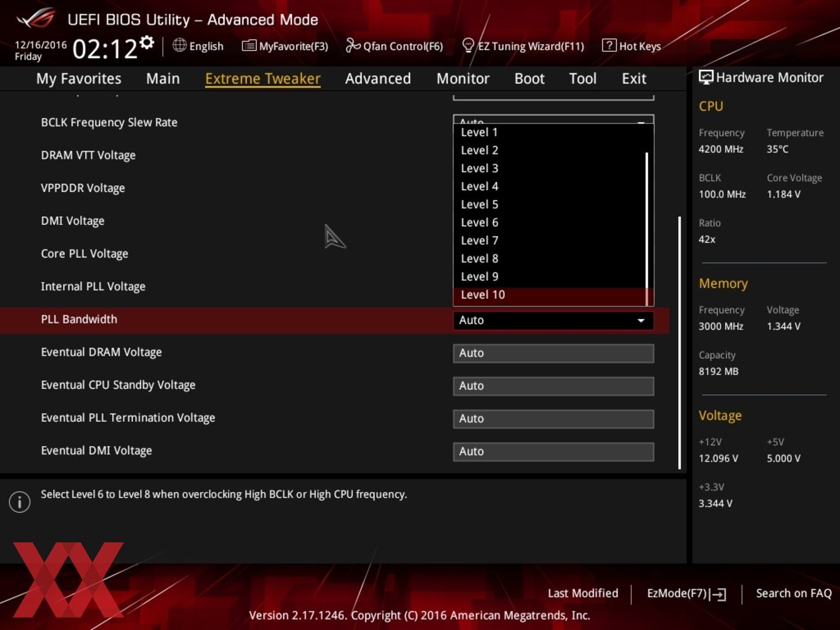The image size is (840, 630).
Task: Click the settings gear next to the clock
Action: (147, 42)
